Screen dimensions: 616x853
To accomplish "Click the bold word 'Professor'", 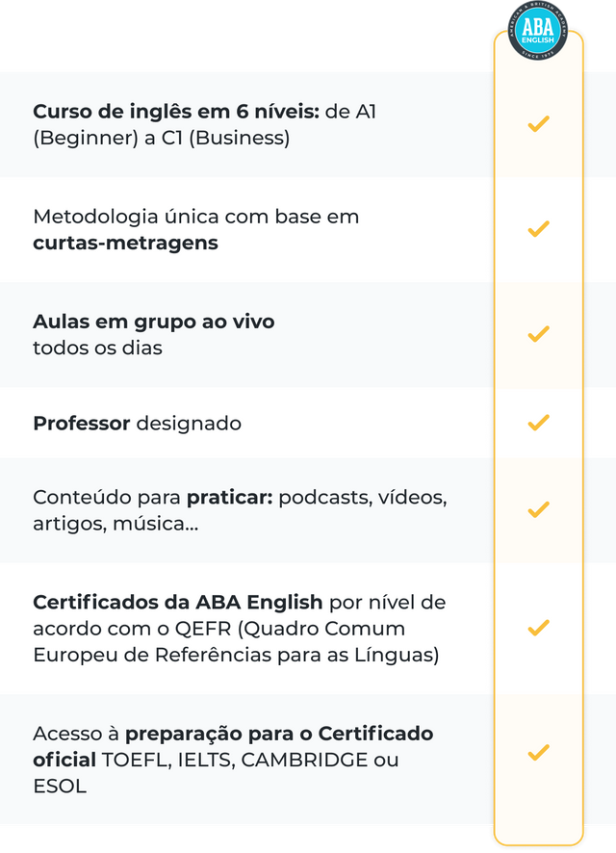I will click(x=82, y=424).
